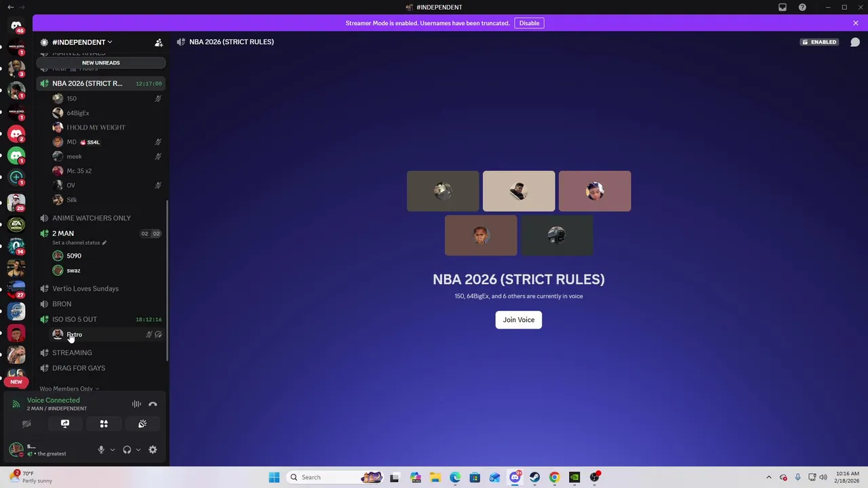Open Discord taskbar icon
This screenshot has width=868, height=488.
(x=515, y=477)
